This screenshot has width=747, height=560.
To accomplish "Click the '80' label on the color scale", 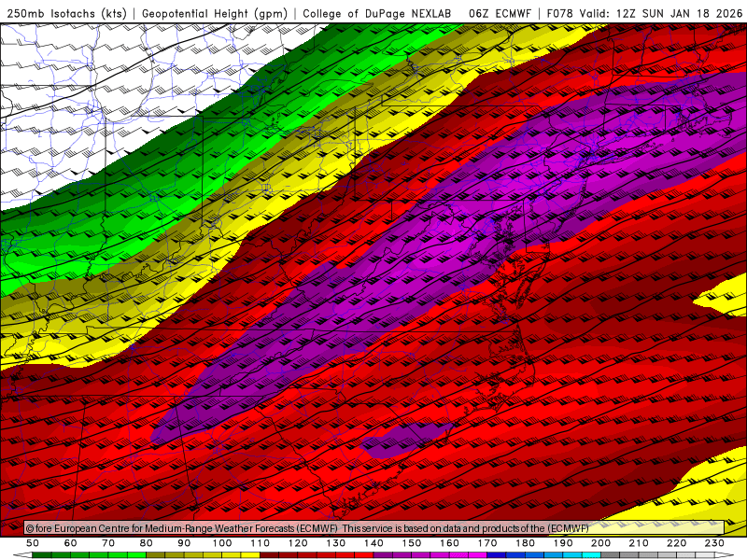I will tap(147, 543).
